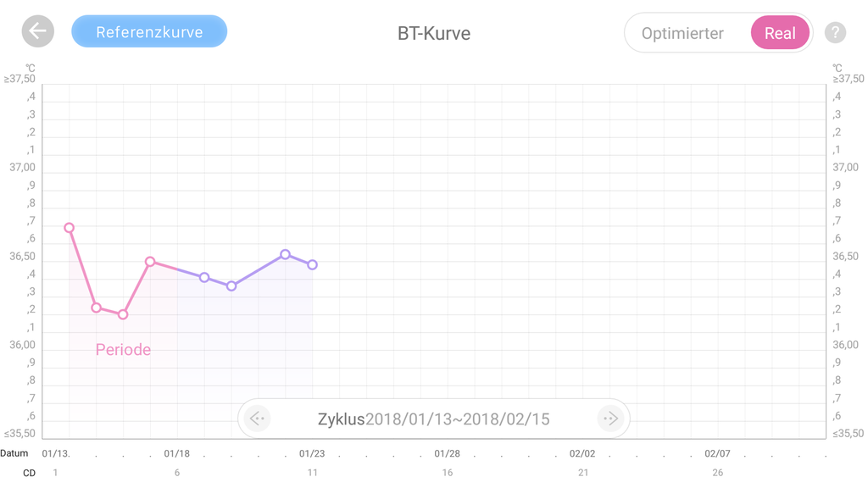Click the 02/02 date label
The height and width of the screenshot is (488, 868).
[x=582, y=454]
